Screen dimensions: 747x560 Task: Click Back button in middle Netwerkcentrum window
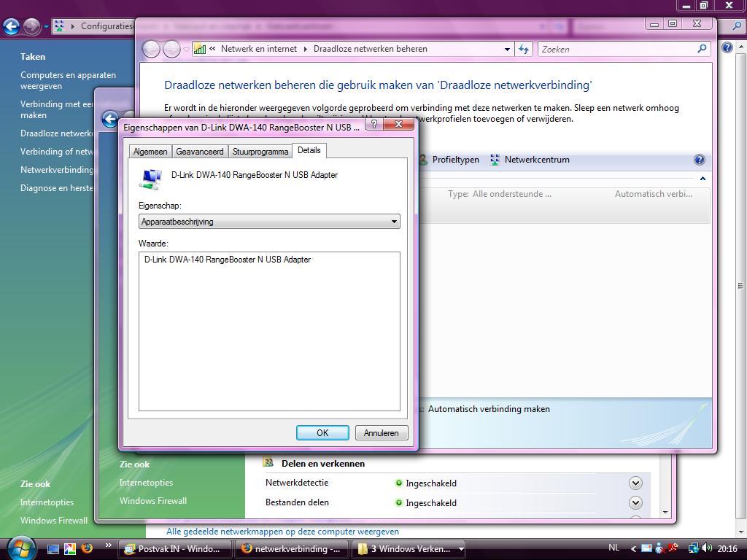point(111,119)
